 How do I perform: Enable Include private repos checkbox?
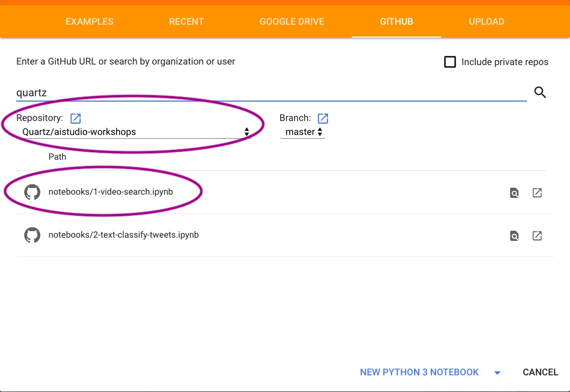coord(450,62)
